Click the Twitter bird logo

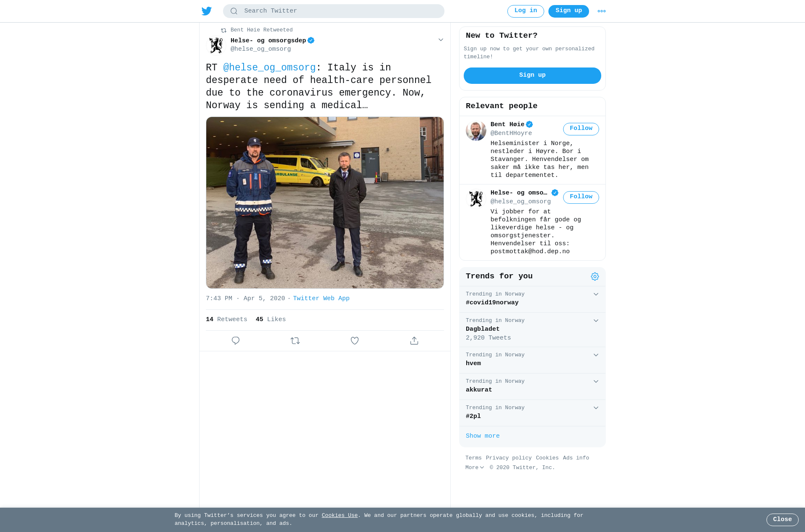[x=206, y=11]
